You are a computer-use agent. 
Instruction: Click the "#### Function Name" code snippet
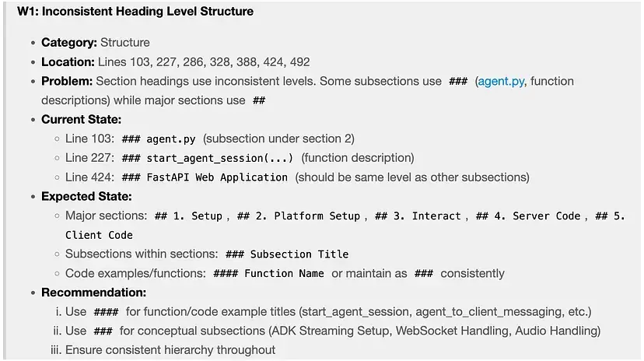271,274
